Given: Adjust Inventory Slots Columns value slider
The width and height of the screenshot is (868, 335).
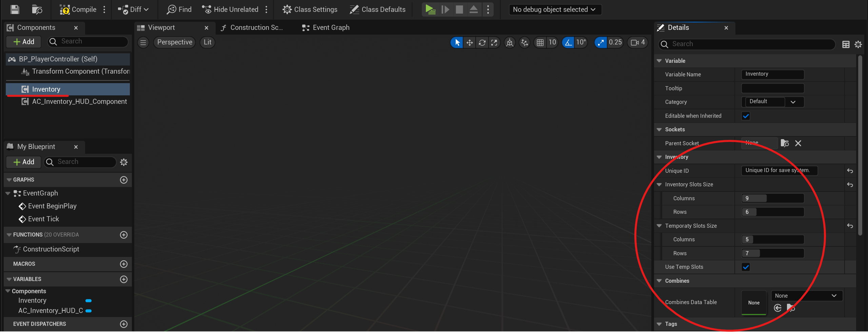Looking at the screenshot, I should [773, 198].
